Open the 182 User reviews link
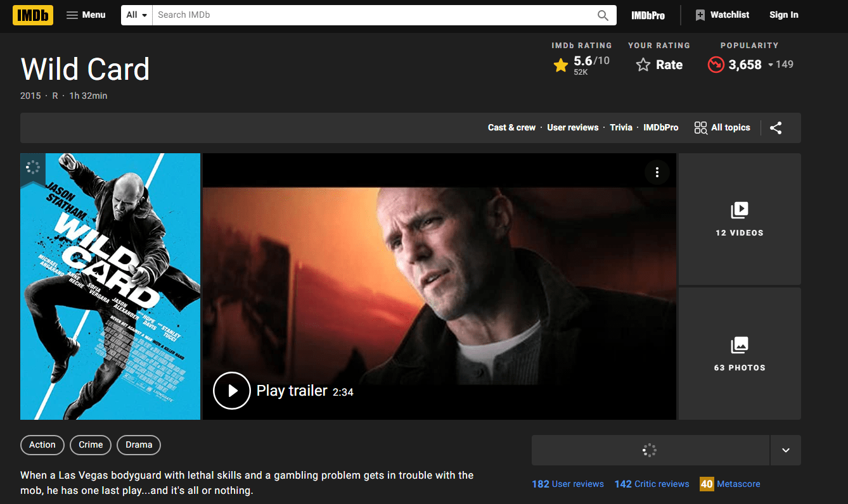This screenshot has width=848, height=504. pyautogui.click(x=568, y=484)
